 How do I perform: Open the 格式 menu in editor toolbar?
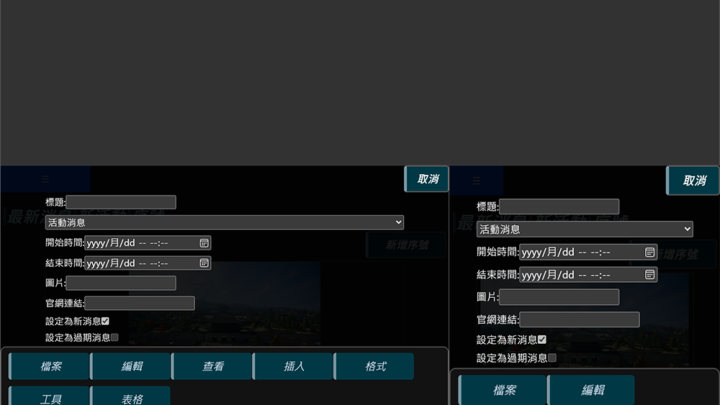tap(375, 366)
